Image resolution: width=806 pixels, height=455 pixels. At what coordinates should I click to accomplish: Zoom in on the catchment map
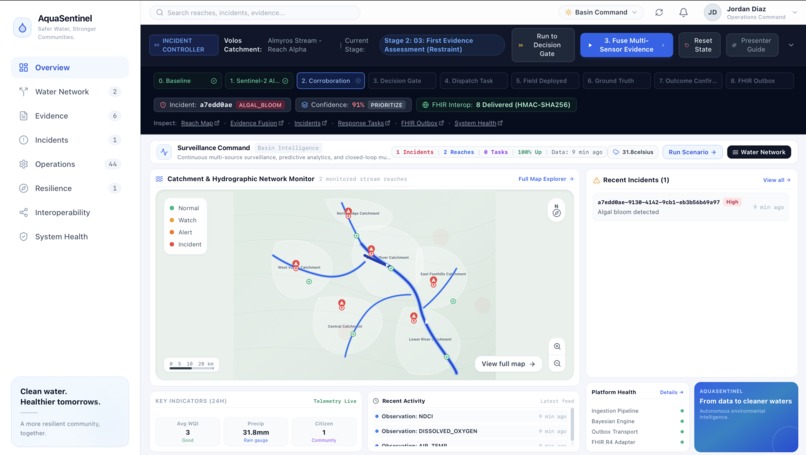coord(557,347)
